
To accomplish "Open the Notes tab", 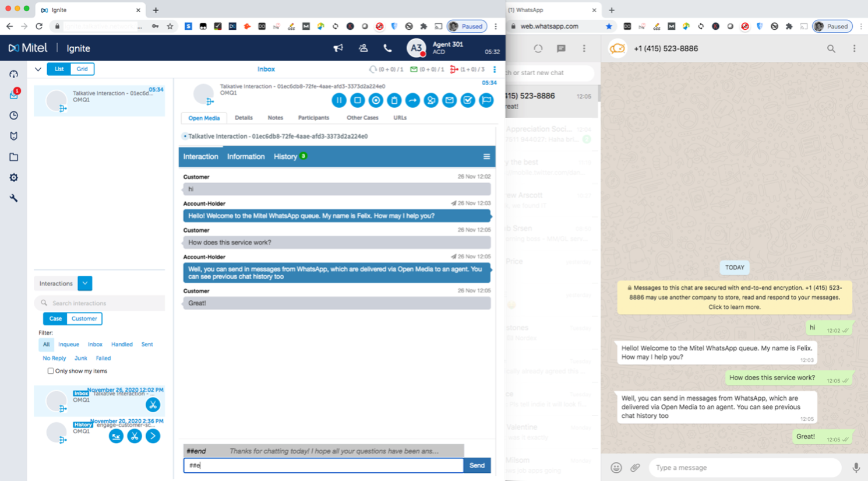I will [276, 118].
